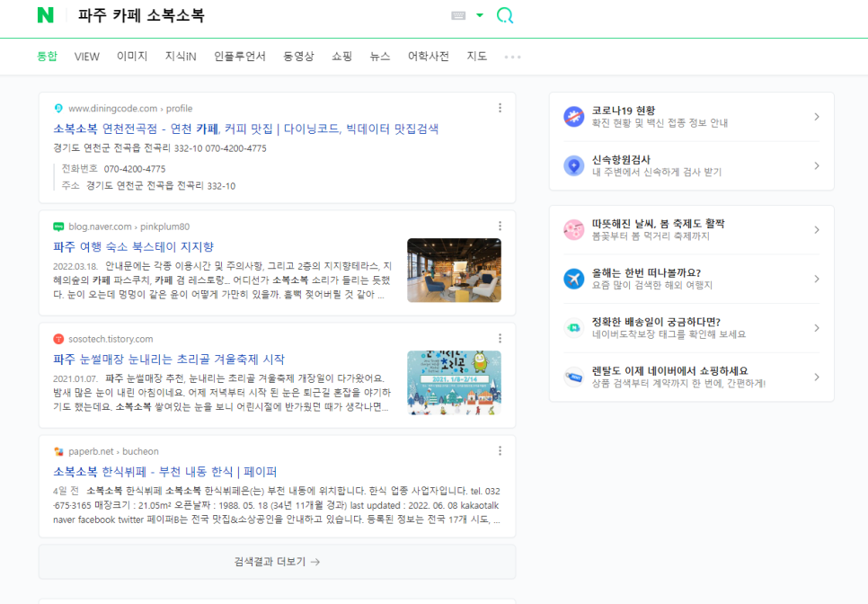The width and height of the screenshot is (868, 604).
Task: Click the green Naver N logo
Action: [46, 15]
